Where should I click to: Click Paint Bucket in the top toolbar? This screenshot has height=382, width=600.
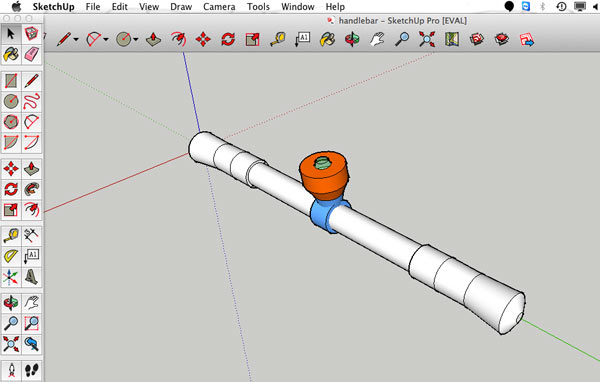[x=327, y=39]
